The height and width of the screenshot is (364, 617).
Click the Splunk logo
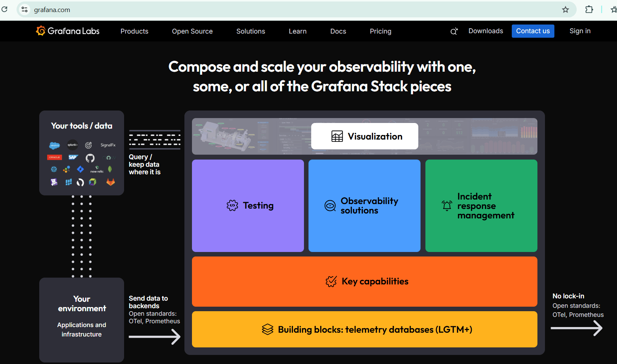(72, 145)
